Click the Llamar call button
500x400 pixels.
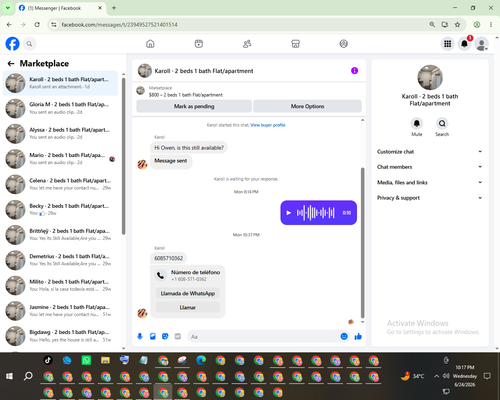[x=188, y=307]
